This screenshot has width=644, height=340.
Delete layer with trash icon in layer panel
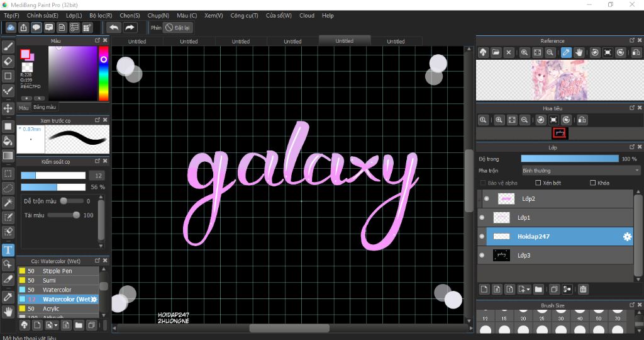coord(583,290)
